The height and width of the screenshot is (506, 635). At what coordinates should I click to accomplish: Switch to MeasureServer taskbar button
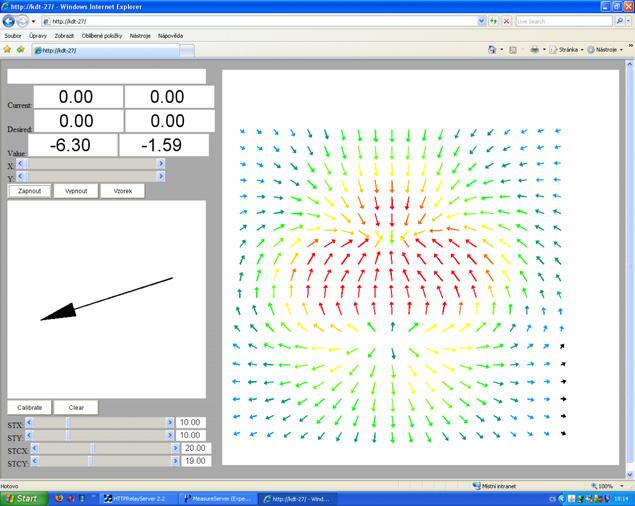click(x=217, y=499)
